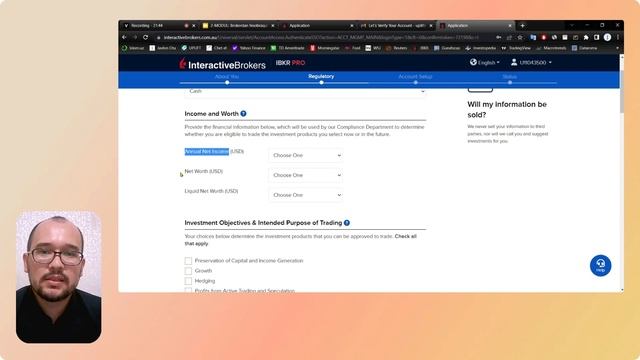
Task: Open the Macrotrends bookmark
Action: 551,48
